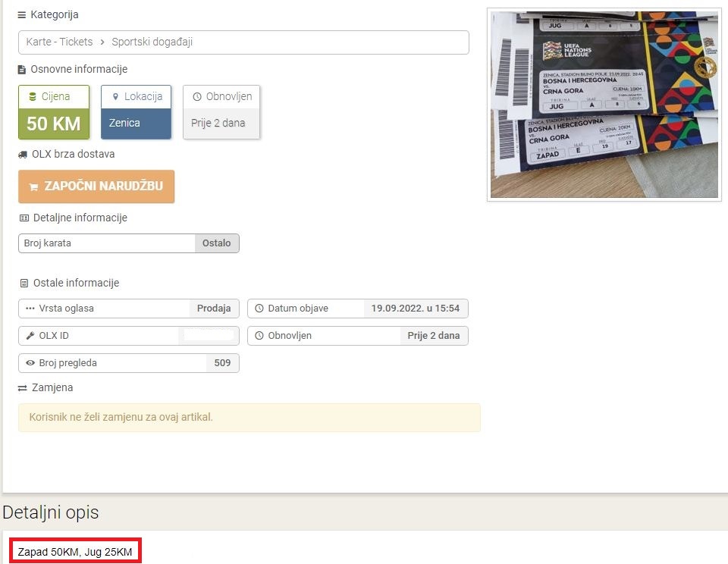Image resolution: width=728 pixels, height=564 pixels.
Task: Click the coins icon in Cijena box
Action: (x=32, y=97)
